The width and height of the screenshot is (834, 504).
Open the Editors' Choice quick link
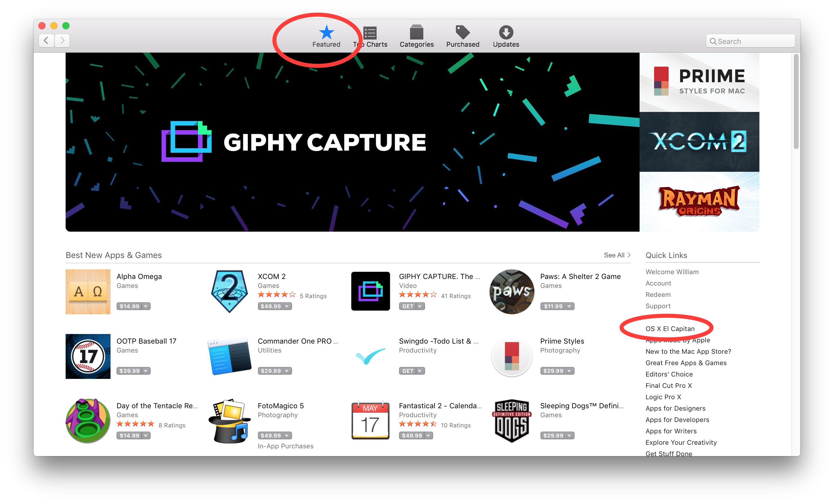[x=669, y=374]
